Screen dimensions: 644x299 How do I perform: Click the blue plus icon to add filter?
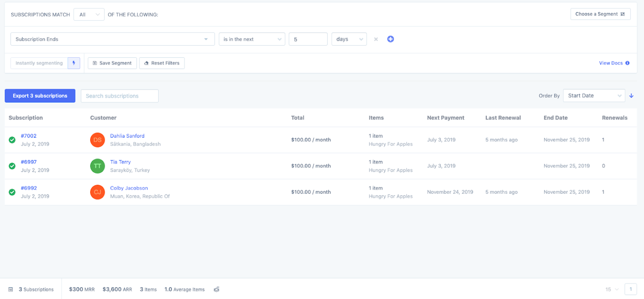(x=391, y=39)
